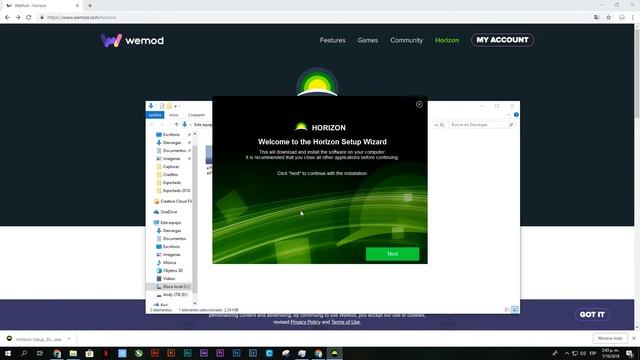Click Next in the Horizon Setup Wizard
The height and width of the screenshot is (360, 640).
pos(392,254)
